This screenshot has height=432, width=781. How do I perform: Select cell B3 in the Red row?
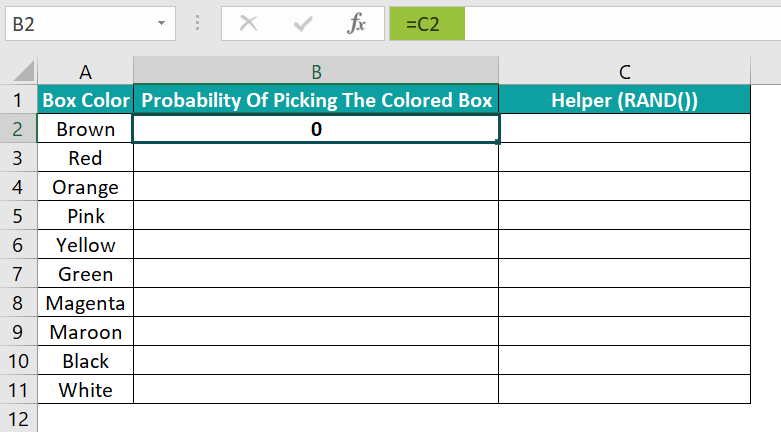point(316,157)
